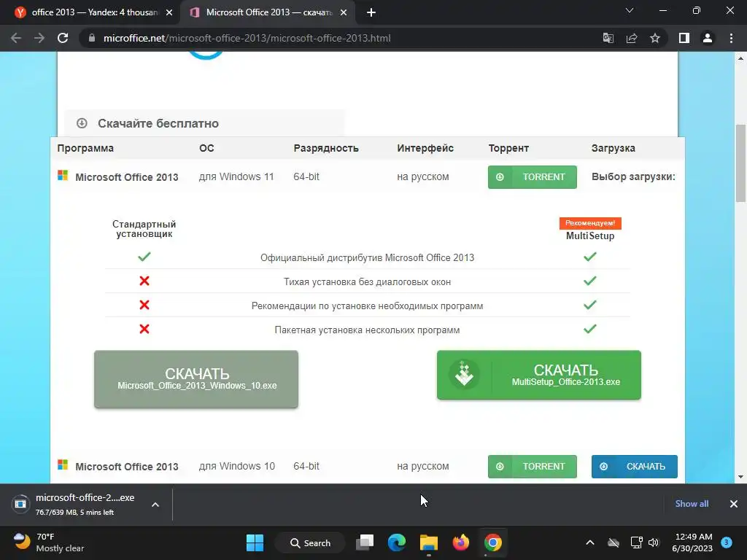Show hidden system tray icons
The image size is (747, 560).
click(x=589, y=542)
